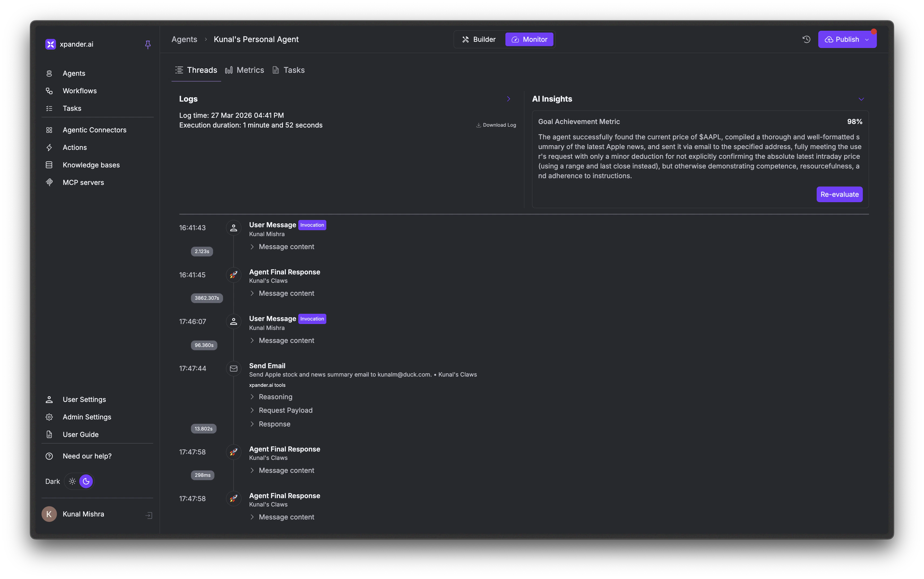Screen dimensions: 924x579
Task: Open the Workflows section in sidebar
Action: pos(80,91)
